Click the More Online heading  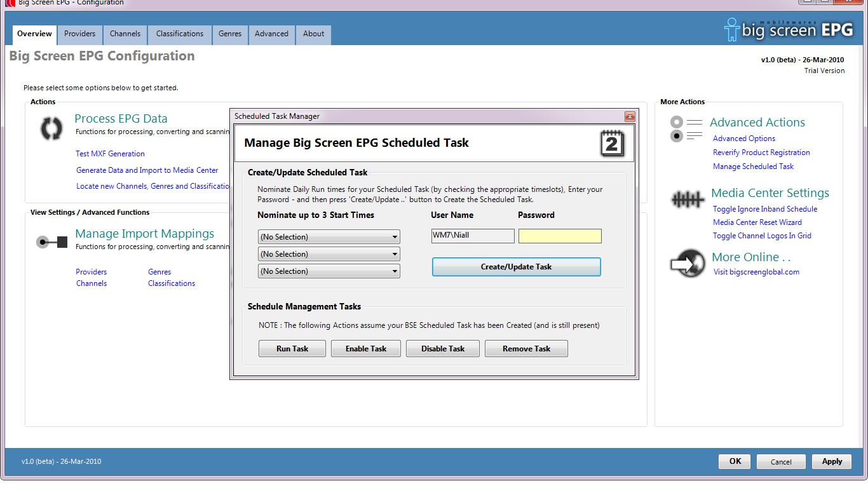click(x=751, y=257)
